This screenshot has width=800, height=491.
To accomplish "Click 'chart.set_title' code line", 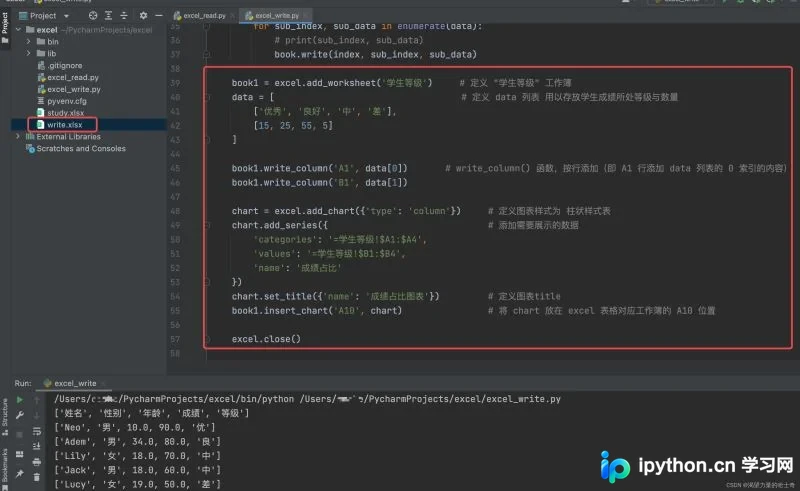I will coord(335,296).
